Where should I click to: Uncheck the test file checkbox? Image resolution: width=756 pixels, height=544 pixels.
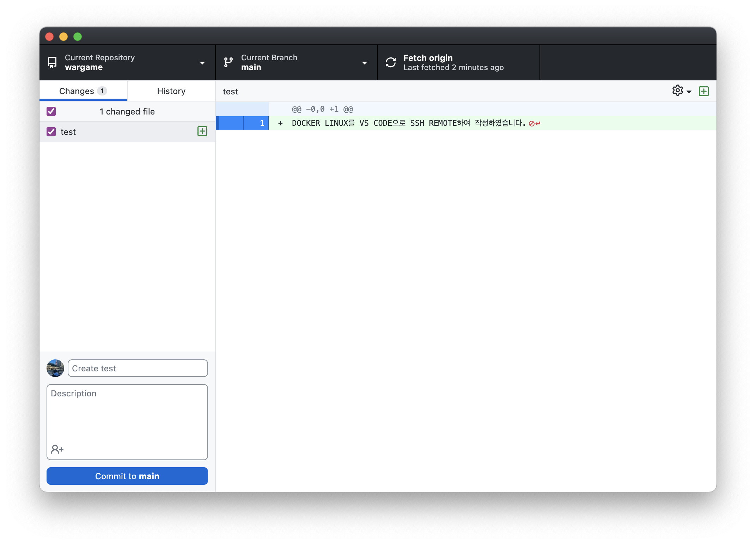(x=51, y=132)
